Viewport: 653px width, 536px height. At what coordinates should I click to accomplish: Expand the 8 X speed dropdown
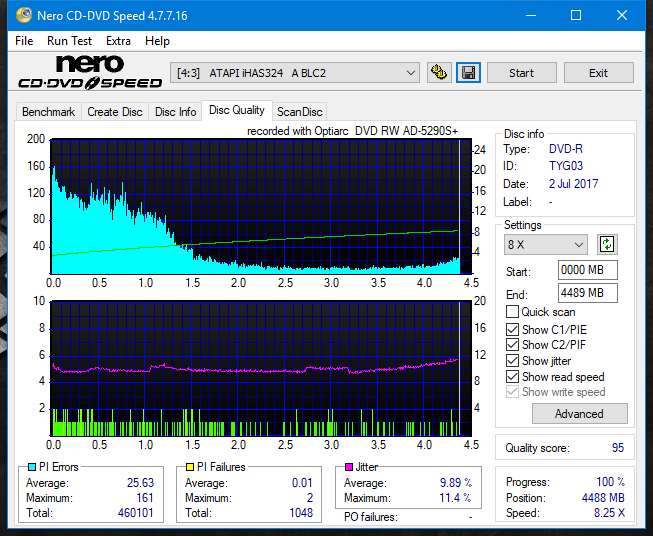(x=546, y=244)
